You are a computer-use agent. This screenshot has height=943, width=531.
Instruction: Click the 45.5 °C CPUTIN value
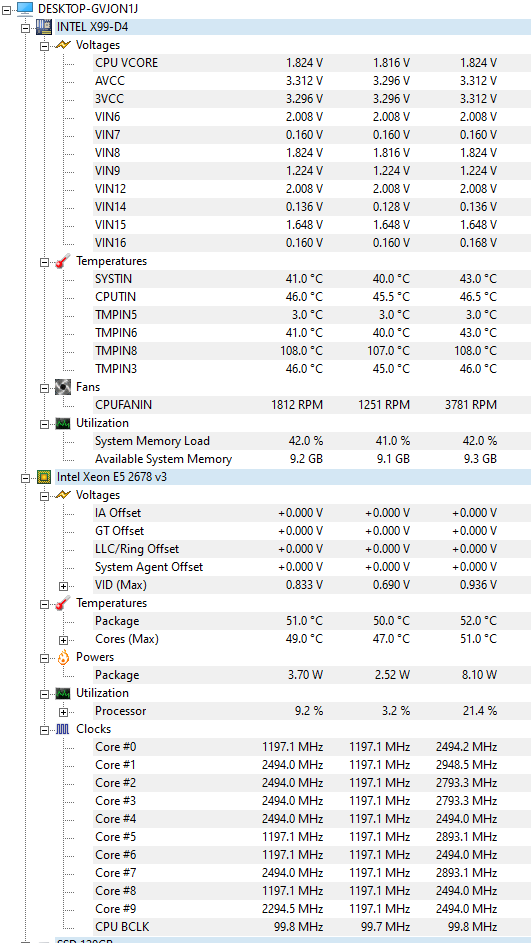coord(391,297)
